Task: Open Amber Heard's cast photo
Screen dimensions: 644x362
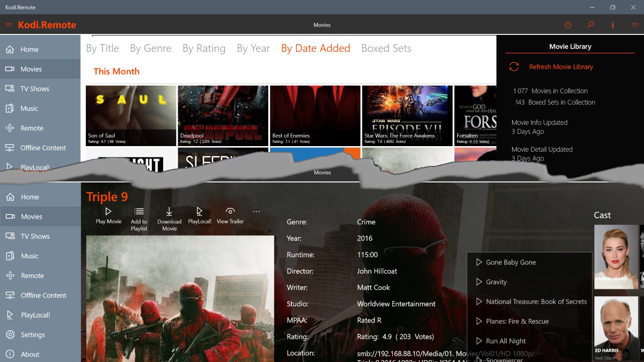Action: click(x=616, y=257)
